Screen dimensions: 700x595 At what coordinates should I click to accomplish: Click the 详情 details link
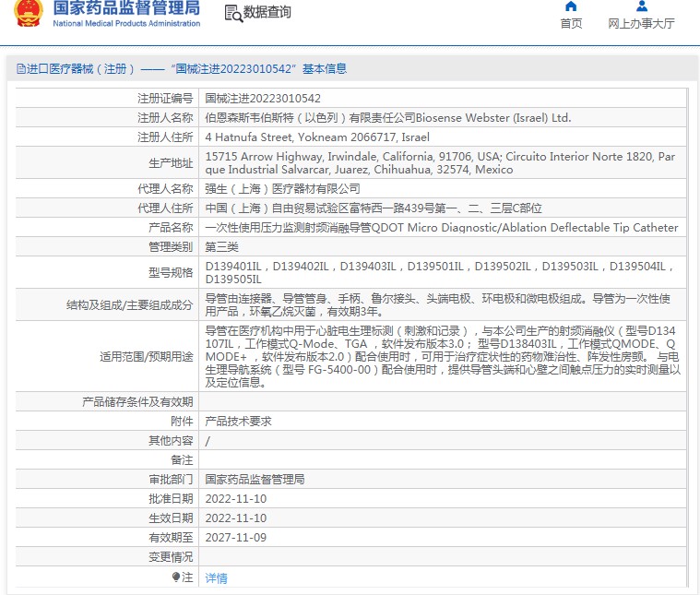(x=216, y=578)
